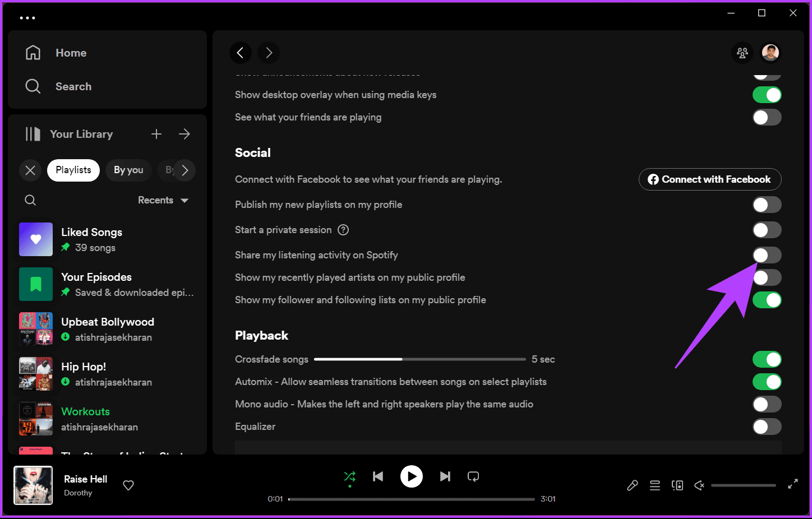This screenshot has width=812, height=519.
Task: Open Connect to a device
Action: (x=677, y=485)
